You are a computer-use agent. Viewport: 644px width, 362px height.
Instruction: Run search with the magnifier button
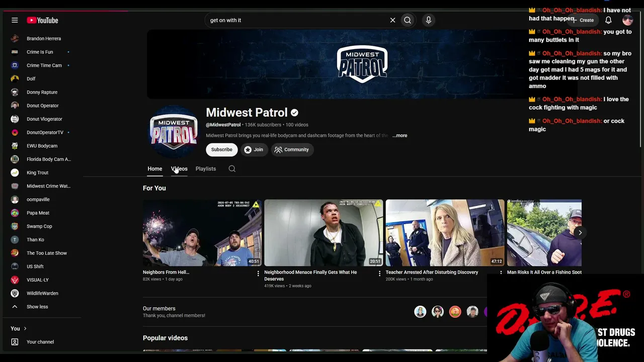pyautogui.click(x=408, y=20)
